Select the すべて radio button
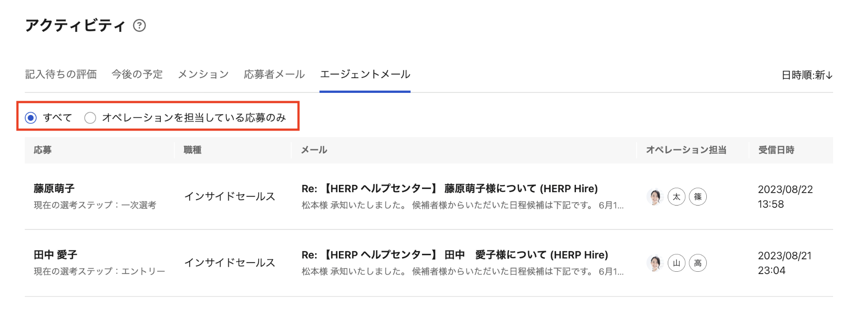This screenshot has height=309, width=868. click(31, 118)
